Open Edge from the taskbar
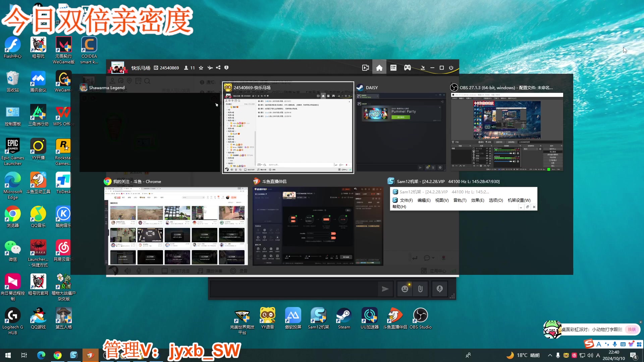 (41, 355)
